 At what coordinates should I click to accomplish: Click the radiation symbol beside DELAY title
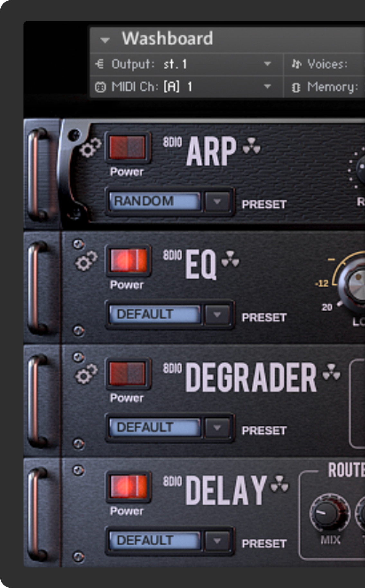[x=279, y=484]
